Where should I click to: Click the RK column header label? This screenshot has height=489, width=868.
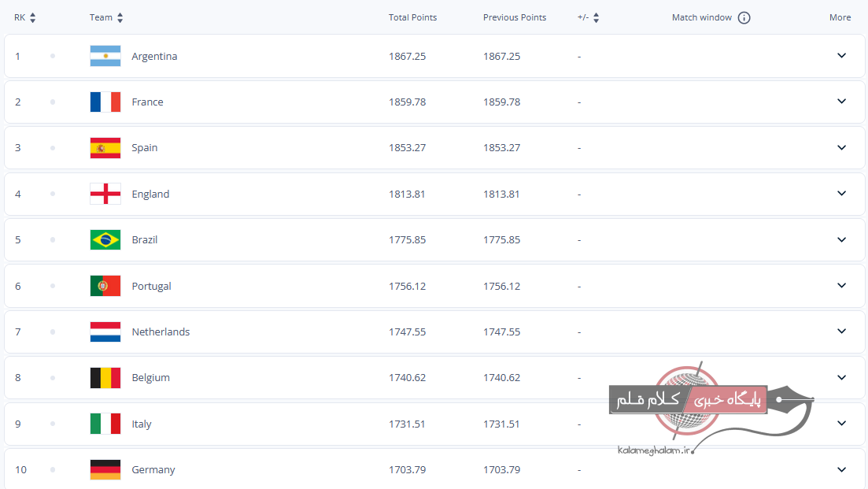tap(20, 18)
